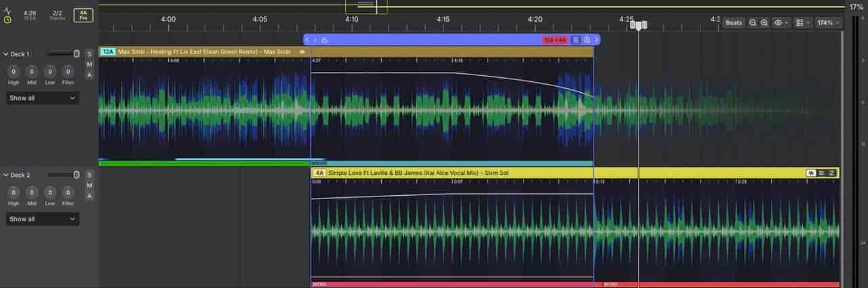Go to previous transition with left arrow
The height and width of the screenshot is (288, 868).
(307, 40)
